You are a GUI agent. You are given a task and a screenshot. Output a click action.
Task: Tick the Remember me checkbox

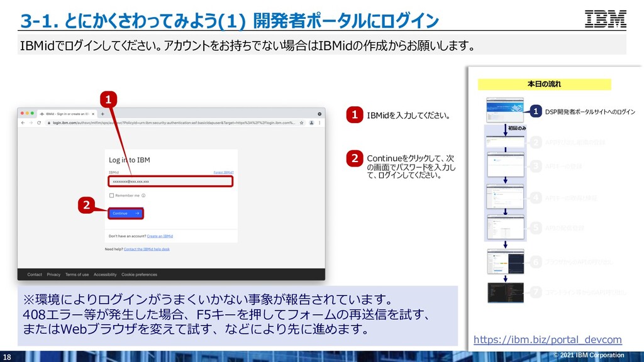click(x=111, y=195)
